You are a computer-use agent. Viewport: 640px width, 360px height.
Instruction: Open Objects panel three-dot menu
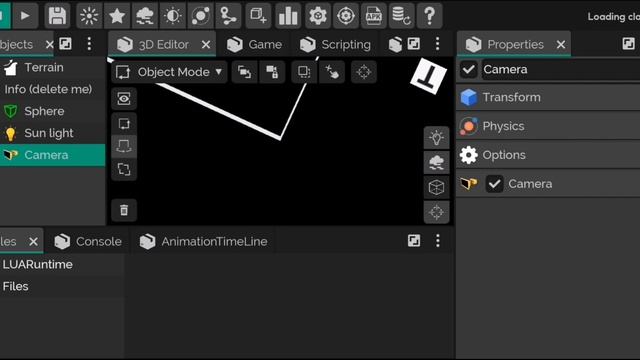click(89, 44)
